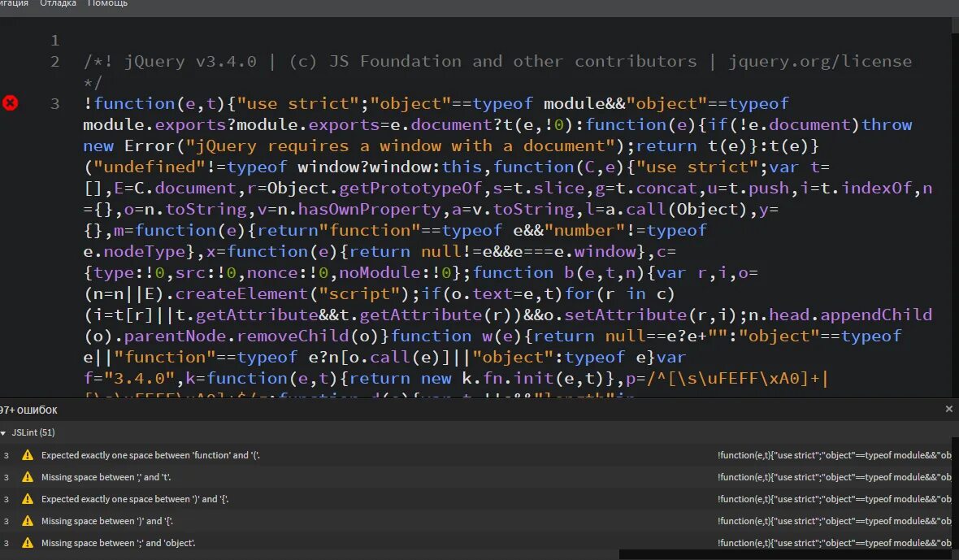Screen dimensions: 959x560
Task: Click warning icon for Missing space ';' and 'object'
Action: tap(28, 543)
